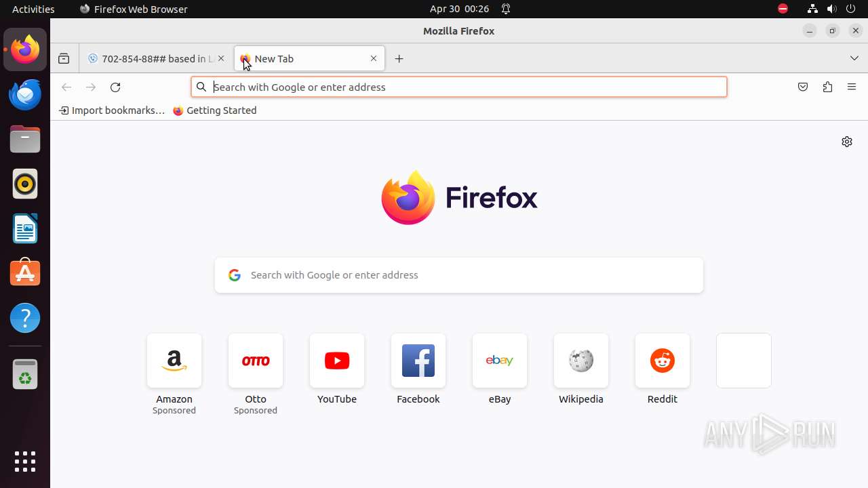Click the empty shortcut placeholder tile

pyautogui.click(x=744, y=361)
